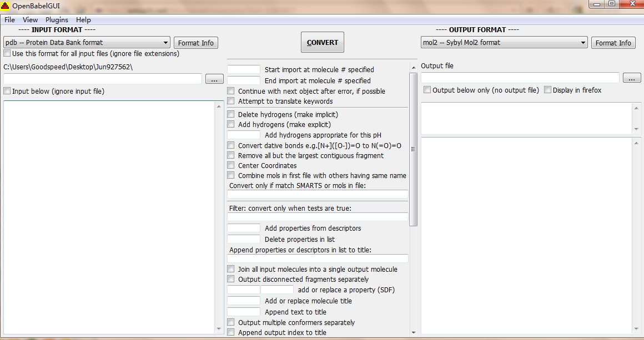Check Continue with next object after error

[x=231, y=91]
